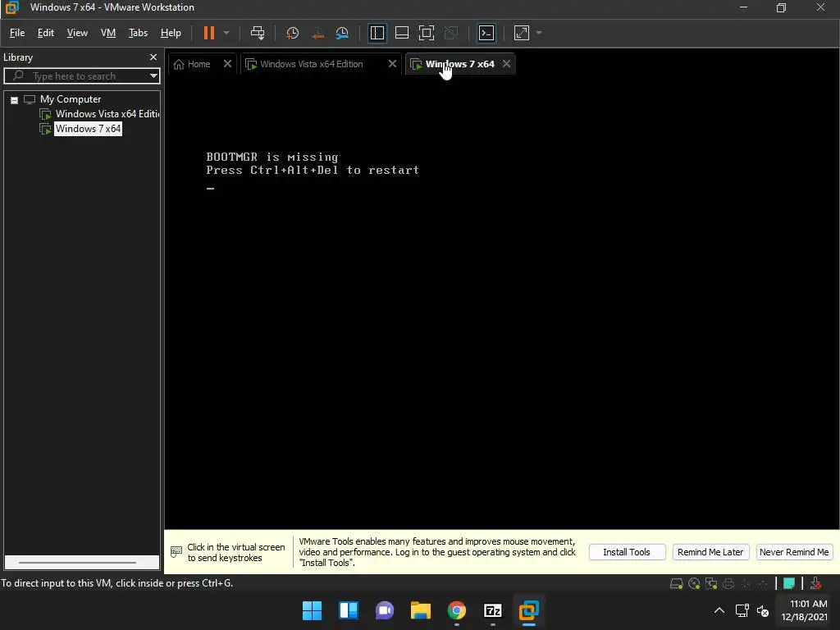840x630 pixels.
Task: Open the library search dropdown arrow
Action: [153, 76]
